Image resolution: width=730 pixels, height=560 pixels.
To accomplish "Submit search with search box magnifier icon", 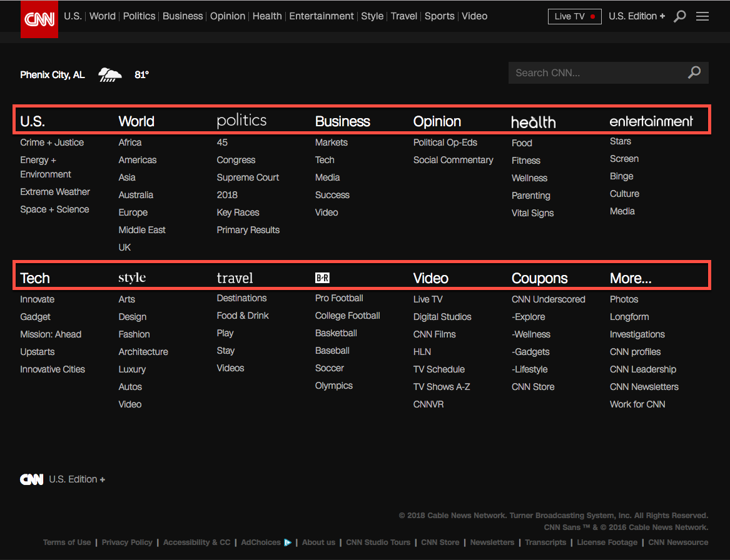I will pyautogui.click(x=694, y=72).
